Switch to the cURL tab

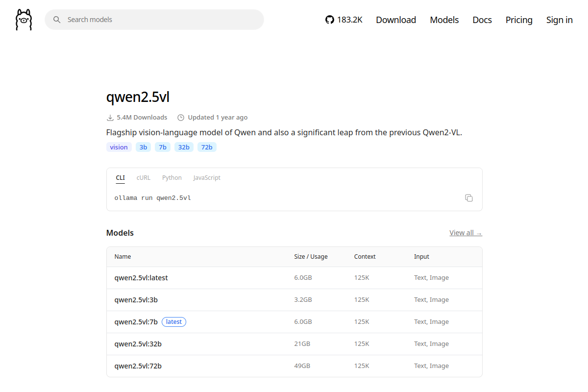click(x=144, y=178)
